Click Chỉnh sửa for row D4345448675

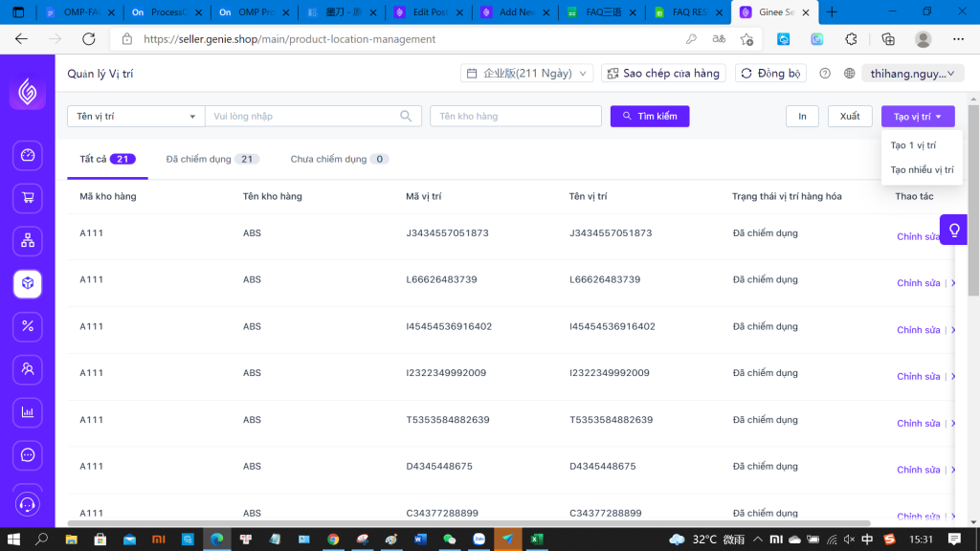[918, 470]
